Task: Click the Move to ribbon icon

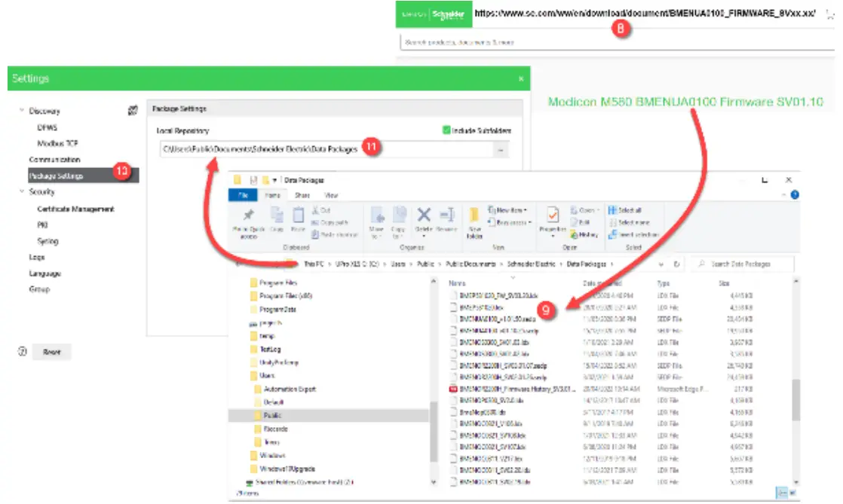Action: pos(377,222)
